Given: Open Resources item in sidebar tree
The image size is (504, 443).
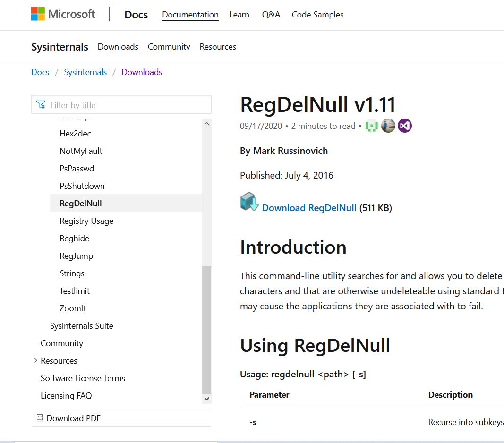Looking at the screenshot, I should coord(59,361).
